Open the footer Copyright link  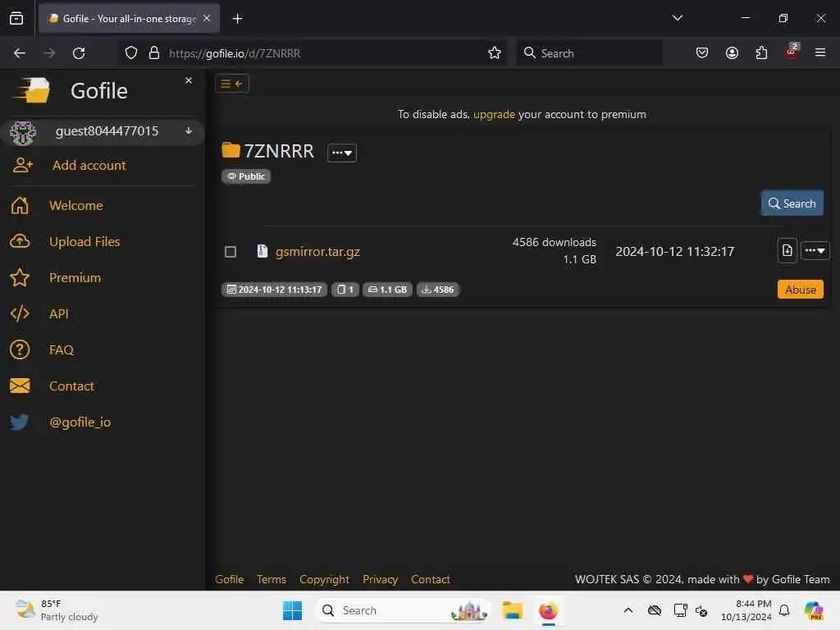pos(324,579)
